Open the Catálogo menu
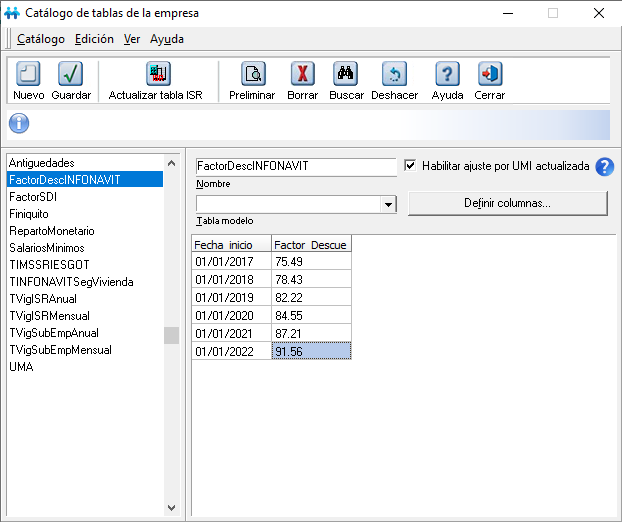This screenshot has height=522, width=622. point(41,39)
